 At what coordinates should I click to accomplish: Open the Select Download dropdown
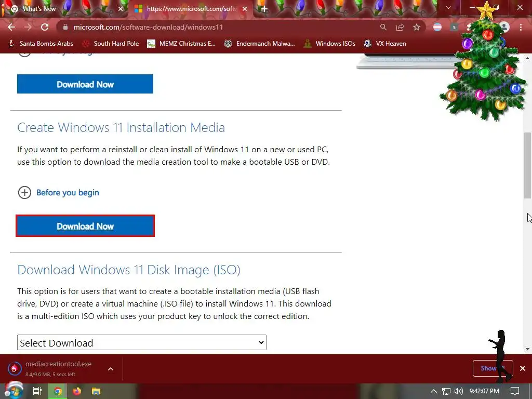142,343
